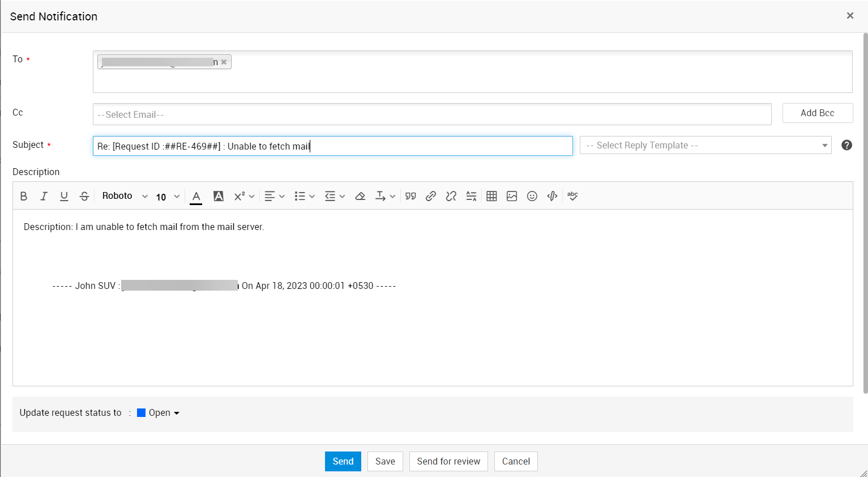
Task: Click the Cc Select Email field
Action: tap(431, 114)
